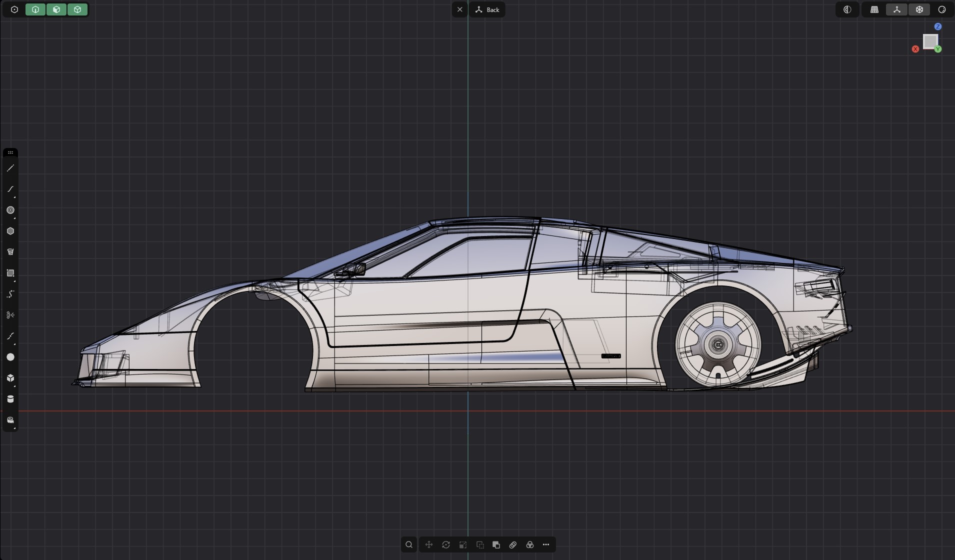This screenshot has width=955, height=560.
Task: Open the selection mode hexagon menu
Action: pyautogui.click(x=14, y=9)
